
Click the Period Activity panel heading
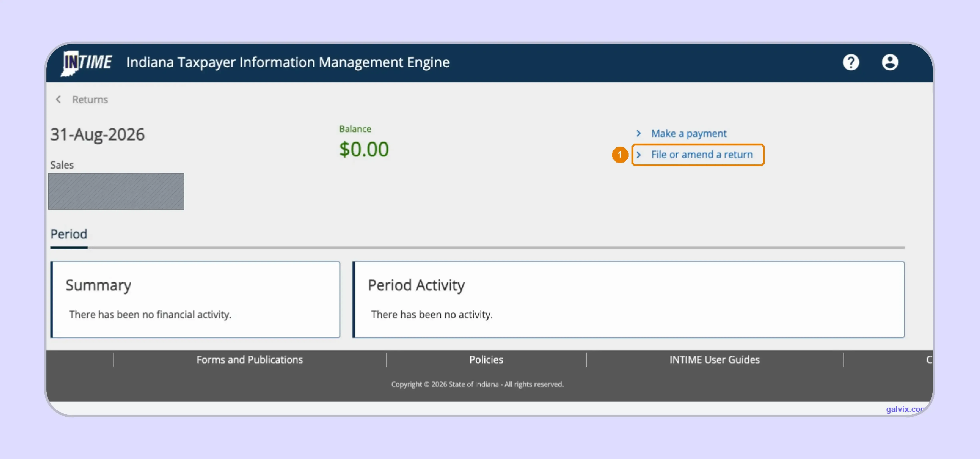(416, 285)
